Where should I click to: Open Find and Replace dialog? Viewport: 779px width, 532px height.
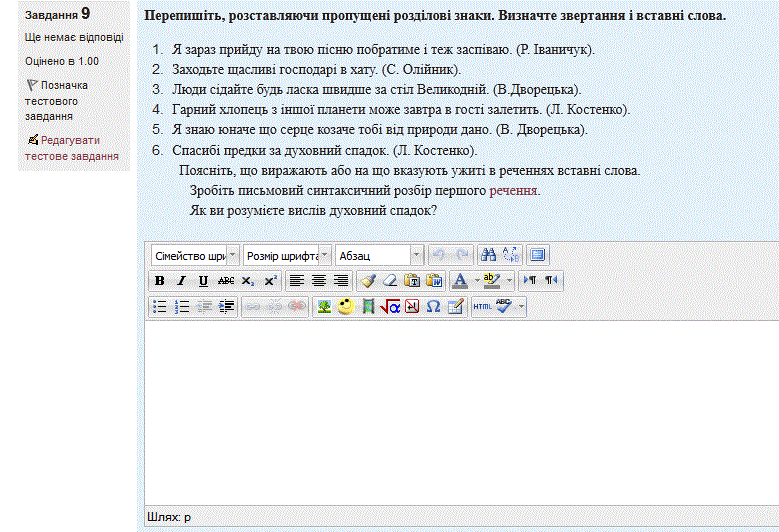[x=511, y=255]
